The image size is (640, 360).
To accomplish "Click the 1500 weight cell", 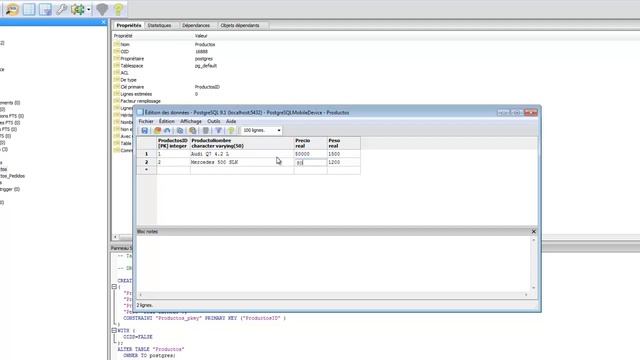I will pos(344,154).
